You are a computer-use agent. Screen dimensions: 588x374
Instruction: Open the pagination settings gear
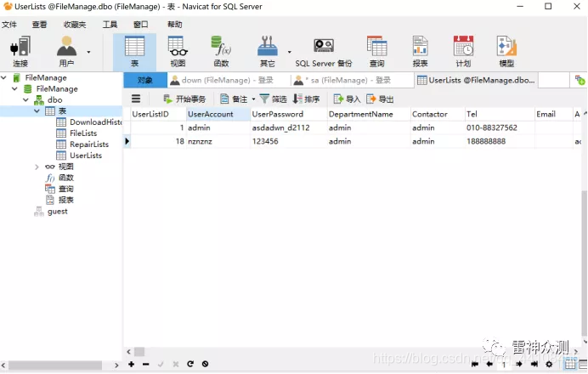click(x=549, y=364)
